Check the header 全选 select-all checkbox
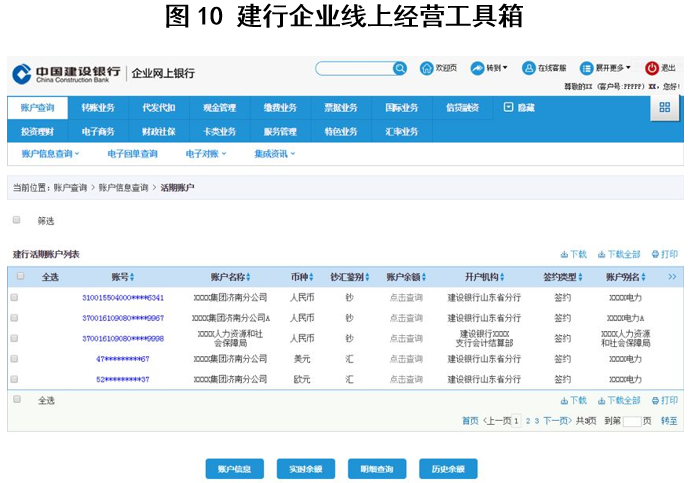 20,277
